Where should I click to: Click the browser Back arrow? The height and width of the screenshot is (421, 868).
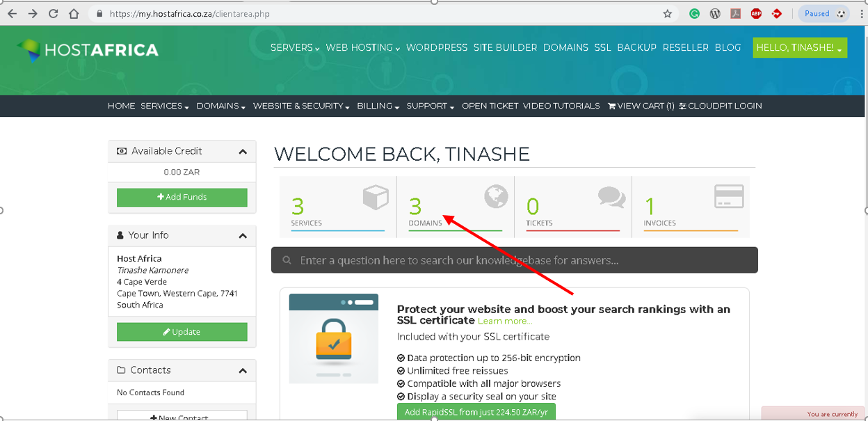[x=12, y=13]
